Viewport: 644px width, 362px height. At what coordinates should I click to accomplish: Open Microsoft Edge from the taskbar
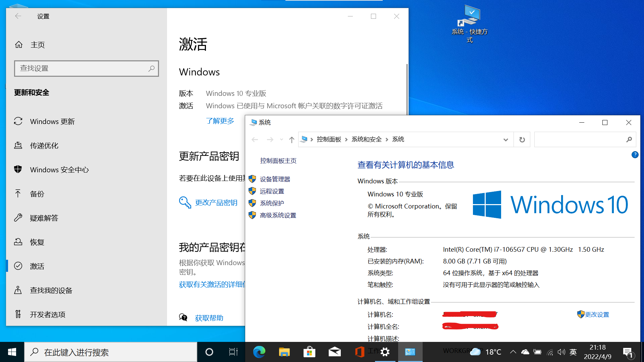(259, 352)
